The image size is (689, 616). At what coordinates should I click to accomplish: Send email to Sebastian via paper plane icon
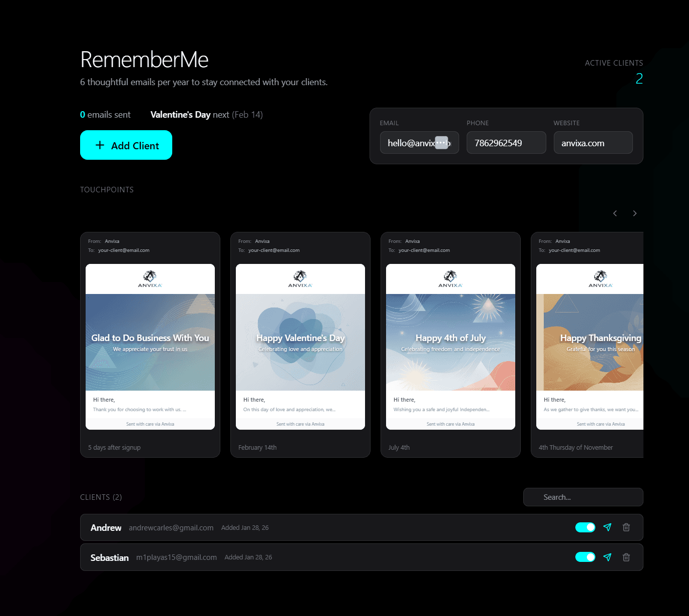click(x=607, y=557)
